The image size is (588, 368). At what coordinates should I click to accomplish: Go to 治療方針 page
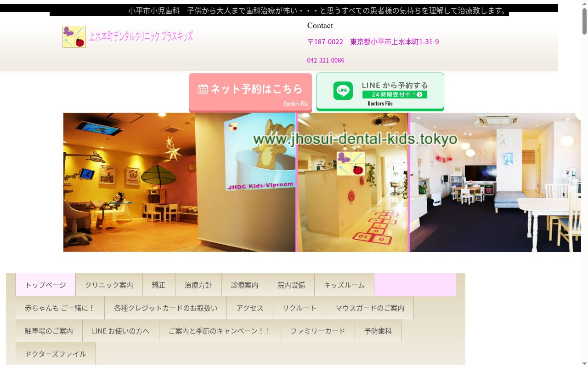pos(198,285)
